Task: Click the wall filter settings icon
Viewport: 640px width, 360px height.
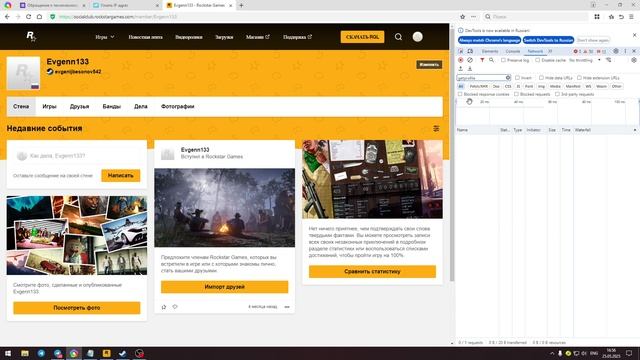Action: [436, 129]
